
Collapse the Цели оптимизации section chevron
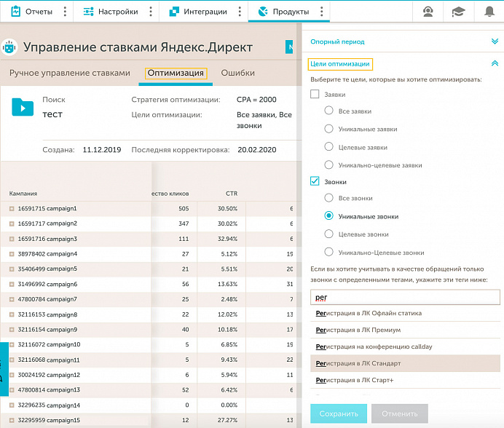[x=495, y=63]
